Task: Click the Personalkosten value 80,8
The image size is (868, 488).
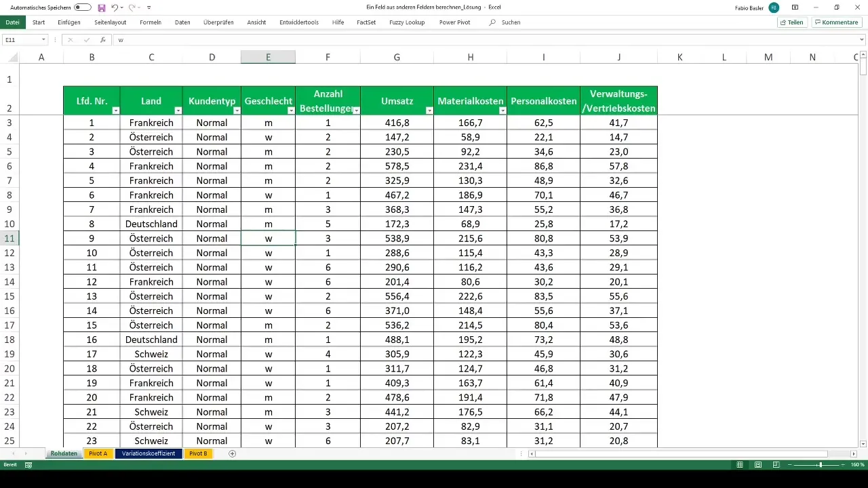Action: click(x=543, y=239)
